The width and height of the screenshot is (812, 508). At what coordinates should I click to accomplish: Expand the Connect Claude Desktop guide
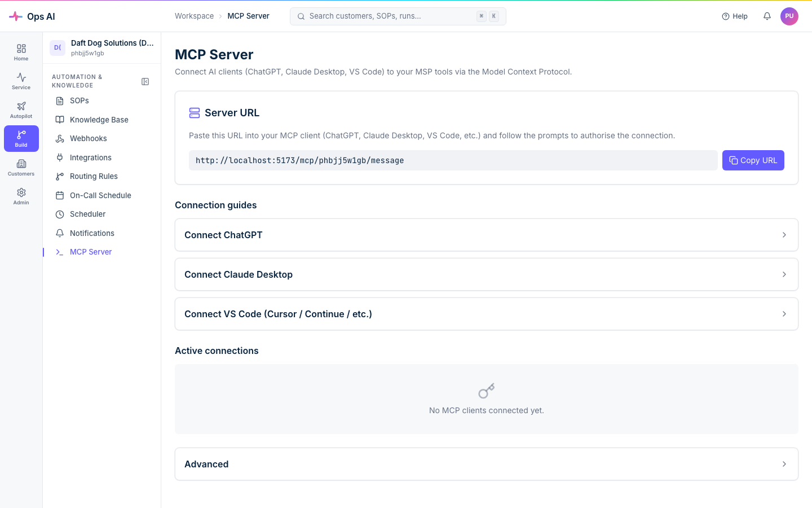pos(487,274)
